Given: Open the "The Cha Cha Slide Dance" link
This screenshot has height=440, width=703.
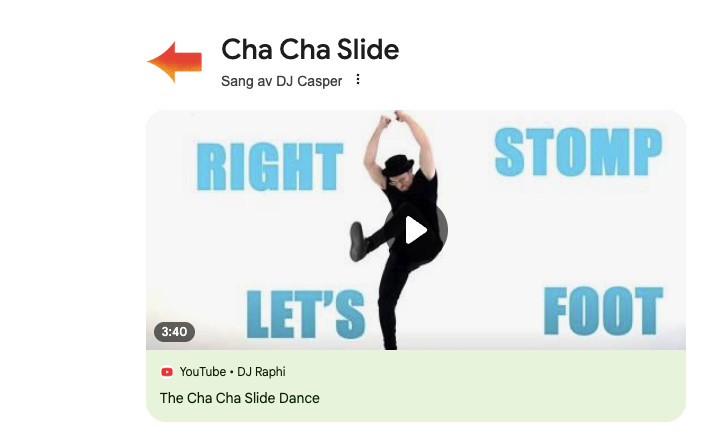Looking at the screenshot, I should point(239,398).
